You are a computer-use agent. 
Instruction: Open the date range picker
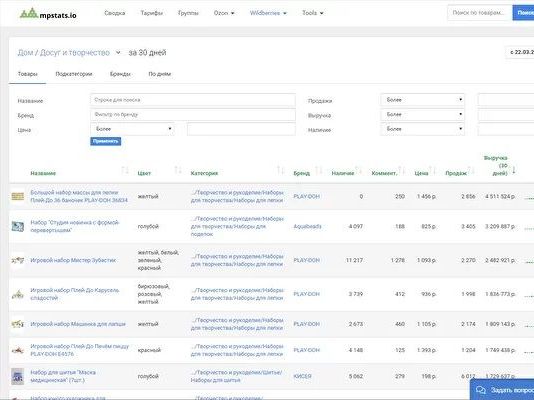(520, 52)
